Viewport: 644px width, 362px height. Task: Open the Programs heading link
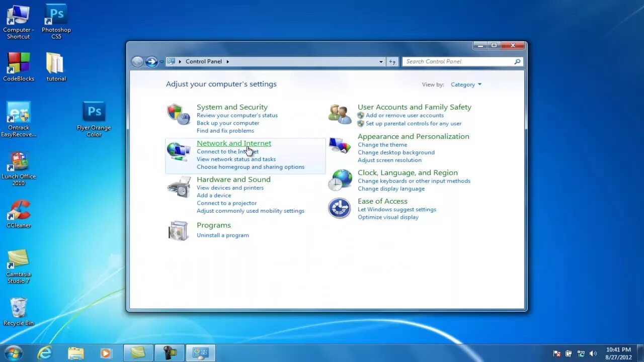click(214, 225)
